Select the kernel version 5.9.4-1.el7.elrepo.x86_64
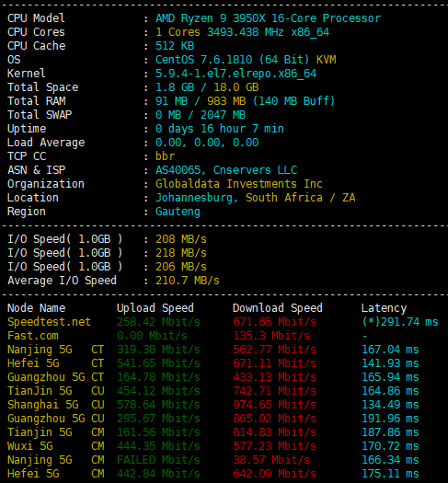This screenshot has width=448, height=483. (235, 74)
